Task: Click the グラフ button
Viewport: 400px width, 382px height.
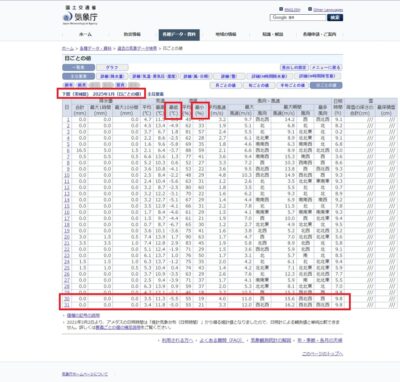Action: click(112, 67)
